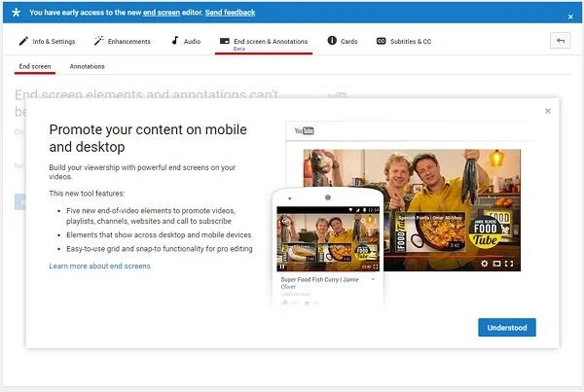Expand the dropdown arrow beside Super Food Fish Curry
The image size is (584, 392).
(373, 279)
